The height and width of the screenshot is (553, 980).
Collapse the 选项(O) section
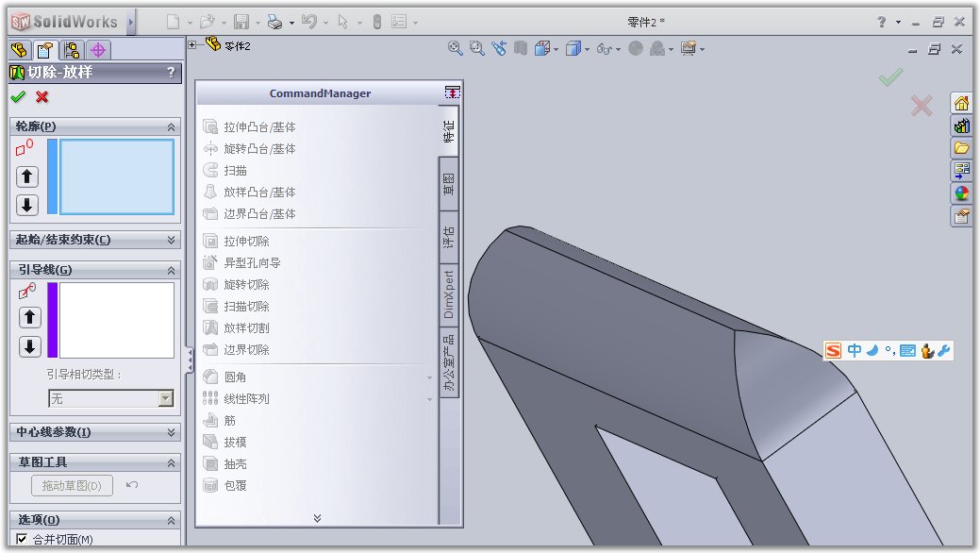(172, 521)
